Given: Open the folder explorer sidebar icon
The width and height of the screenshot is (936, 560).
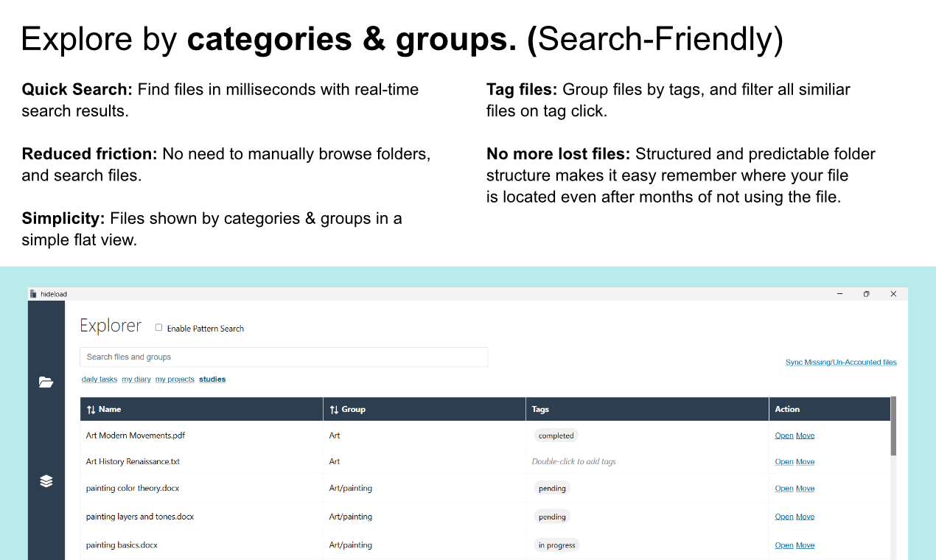Looking at the screenshot, I should (x=46, y=382).
